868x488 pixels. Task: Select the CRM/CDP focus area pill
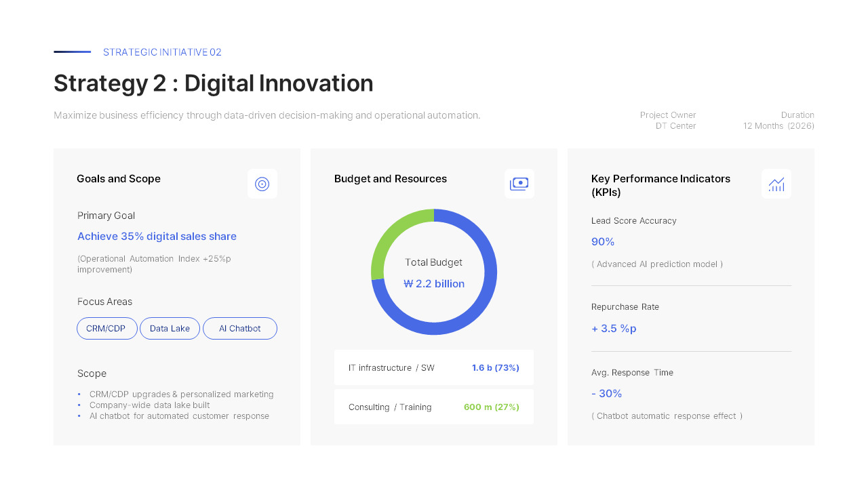point(106,328)
